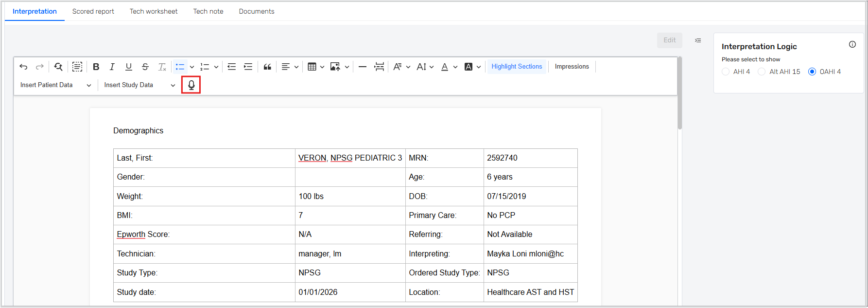The height and width of the screenshot is (308, 868).
Task: Insert a table
Action: [x=312, y=67]
